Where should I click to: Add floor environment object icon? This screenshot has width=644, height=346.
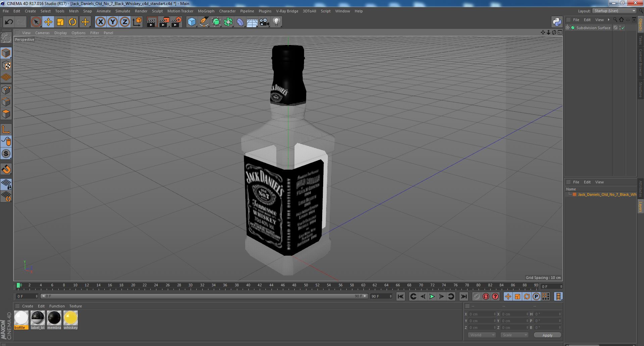[x=252, y=22]
